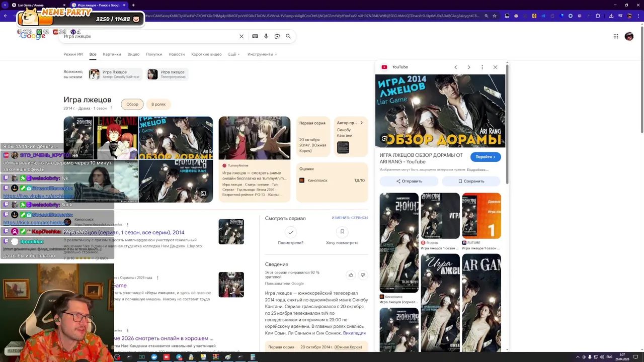Select the 'Видео' search tab

[x=133, y=54]
